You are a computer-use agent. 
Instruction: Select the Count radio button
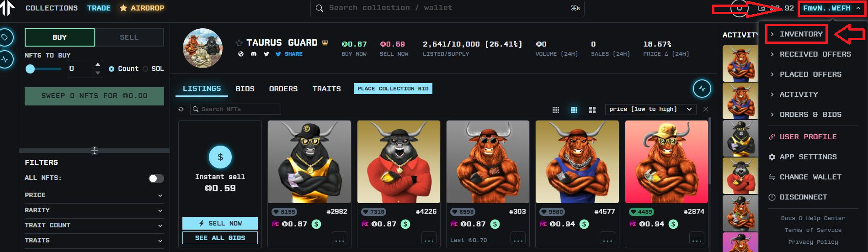coord(112,69)
